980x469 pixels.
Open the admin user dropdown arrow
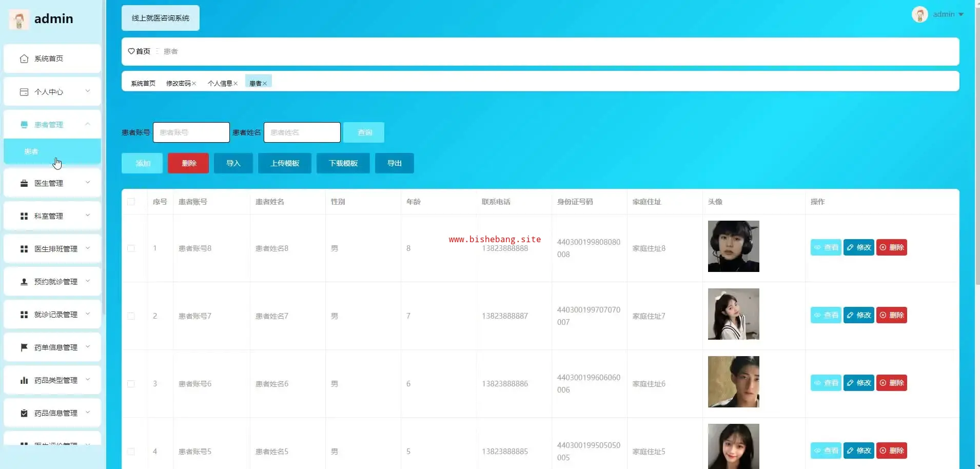[x=961, y=14]
